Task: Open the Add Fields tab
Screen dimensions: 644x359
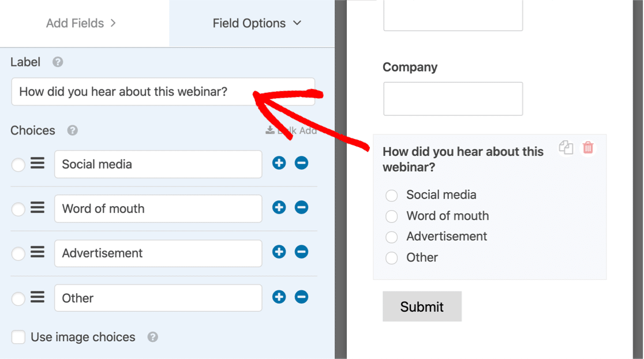Action: [x=81, y=24]
